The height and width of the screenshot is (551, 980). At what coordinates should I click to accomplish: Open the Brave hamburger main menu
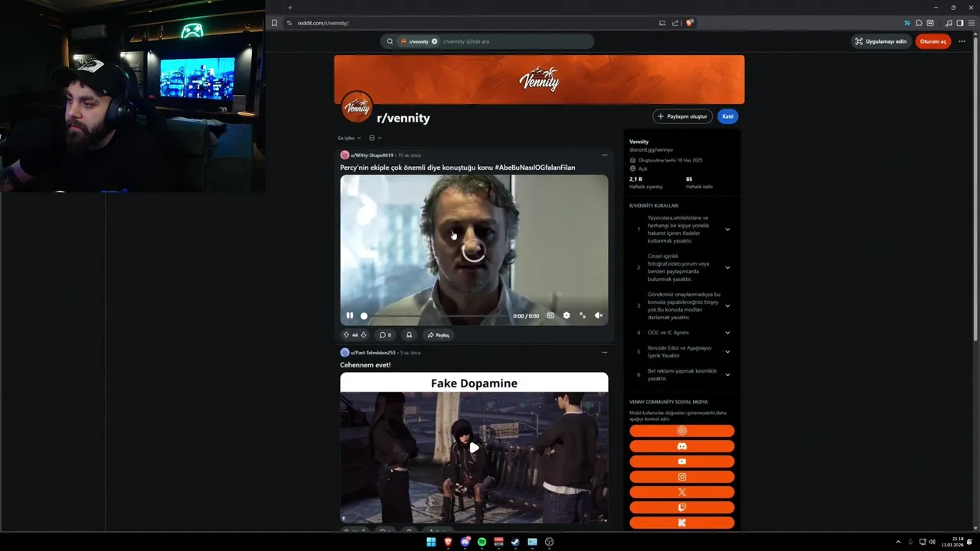point(972,23)
